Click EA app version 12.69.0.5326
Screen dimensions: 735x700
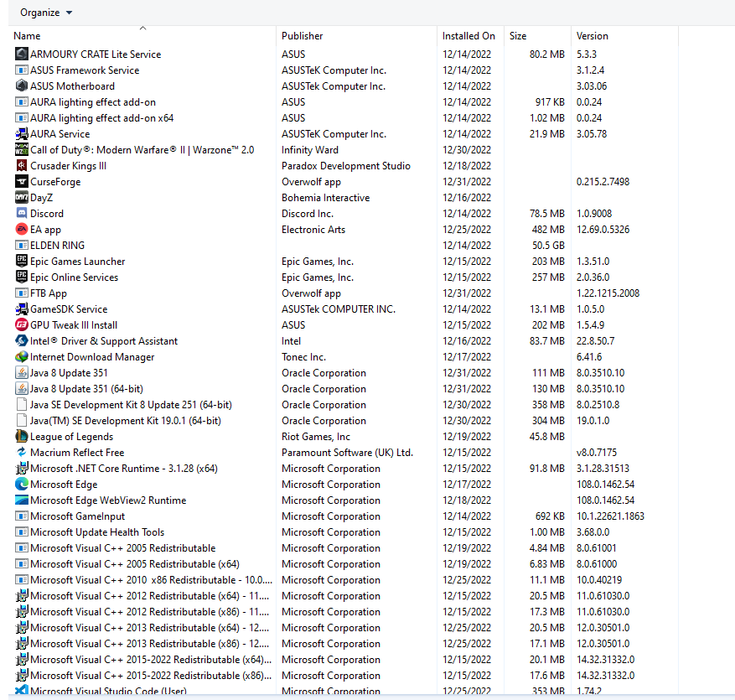[x=603, y=229]
